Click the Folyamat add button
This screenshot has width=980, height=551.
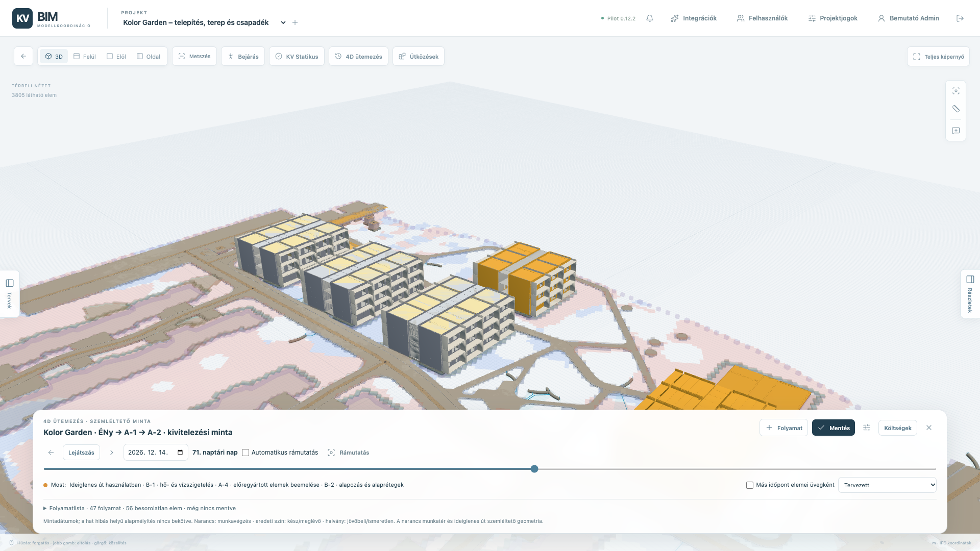tap(783, 428)
